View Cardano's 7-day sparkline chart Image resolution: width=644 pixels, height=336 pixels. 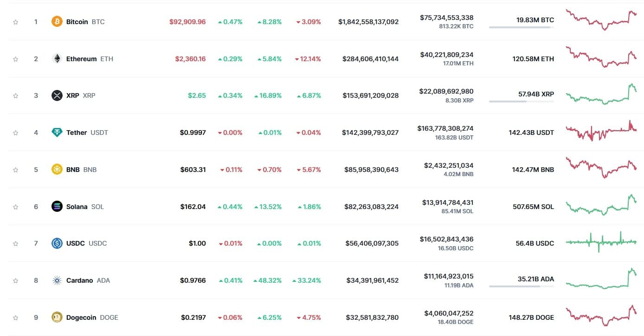[x=601, y=279]
